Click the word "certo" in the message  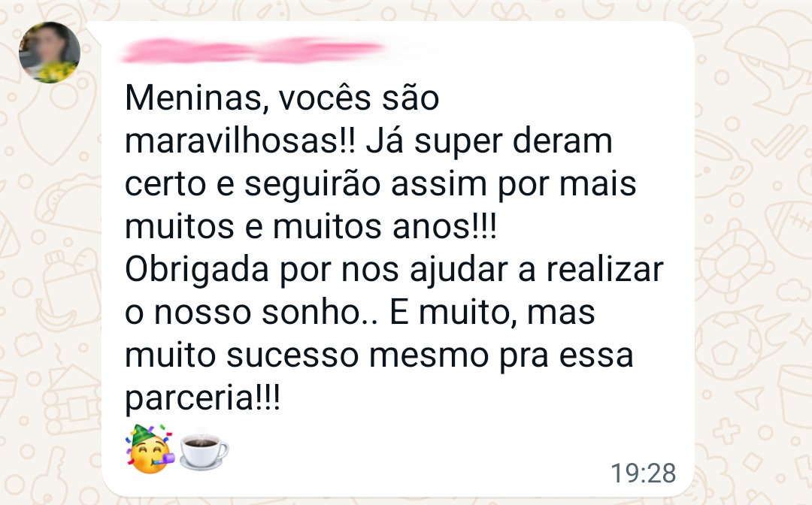coord(165,185)
